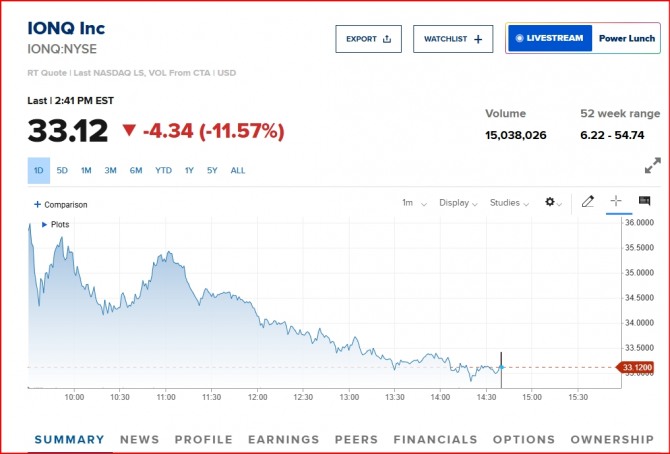
Task: Switch chart range to YTD
Action: [x=163, y=170]
